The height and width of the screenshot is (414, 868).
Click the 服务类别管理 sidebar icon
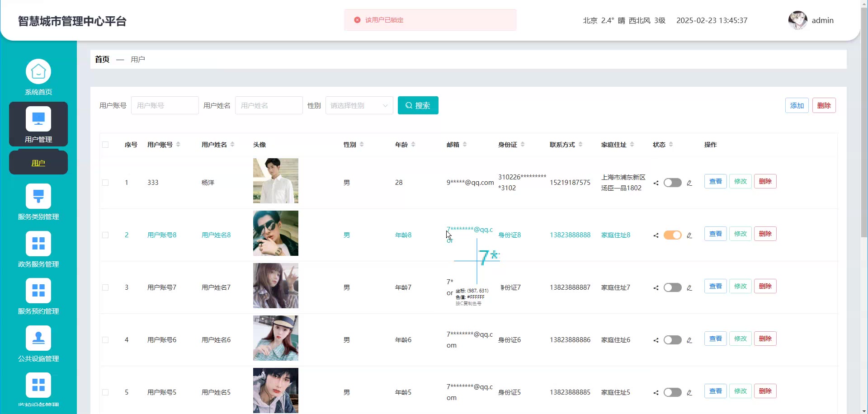click(x=38, y=197)
